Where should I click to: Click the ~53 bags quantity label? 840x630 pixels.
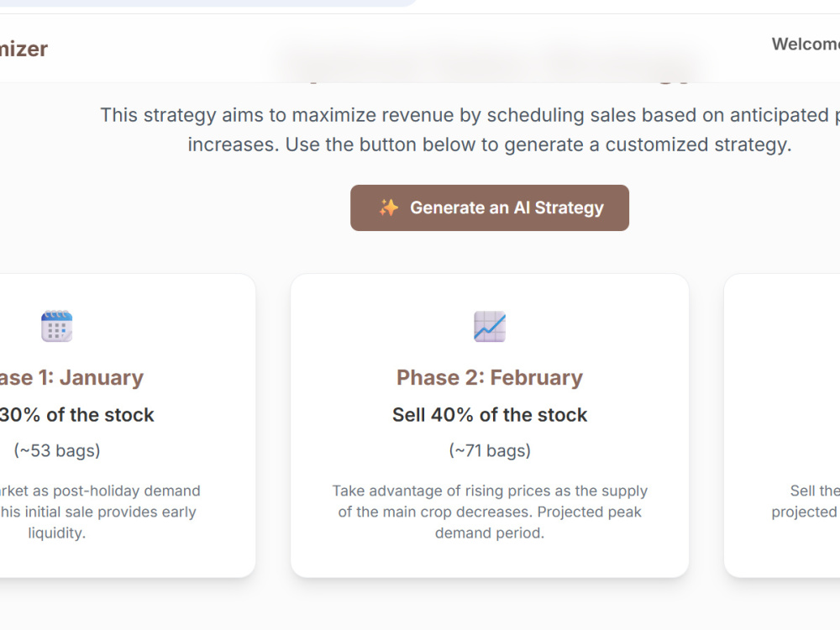pos(57,450)
